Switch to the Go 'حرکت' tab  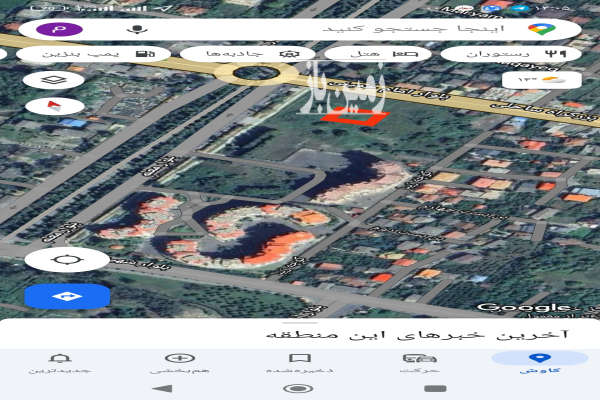(x=420, y=362)
